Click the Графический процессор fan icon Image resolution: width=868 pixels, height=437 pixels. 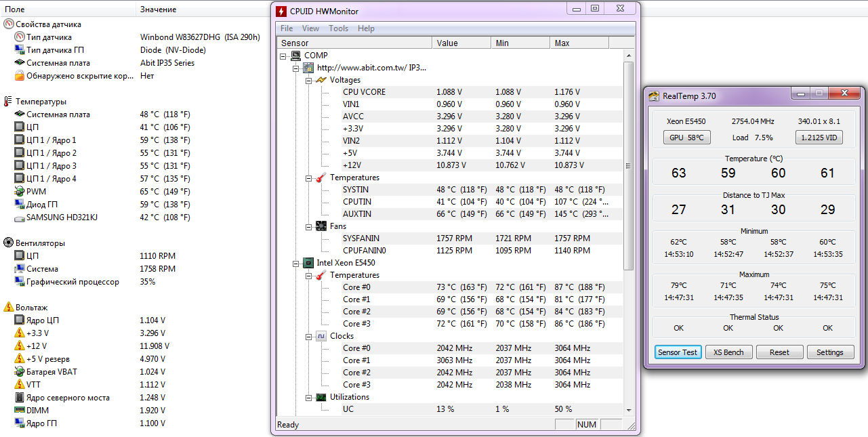click(x=19, y=282)
